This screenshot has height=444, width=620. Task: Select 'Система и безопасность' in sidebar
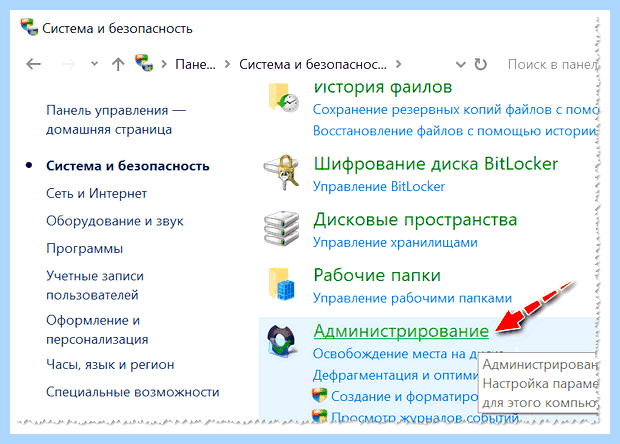(128, 166)
